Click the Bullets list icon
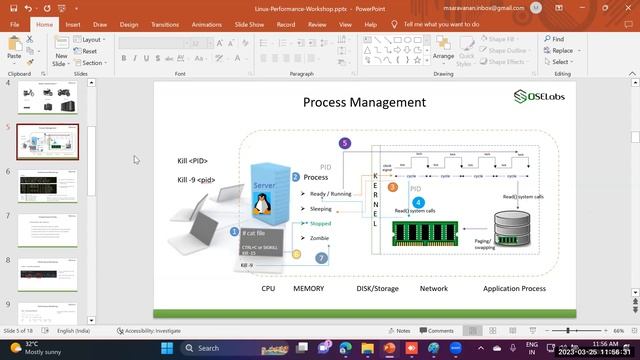Image resolution: width=640 pixels, height=360 pixels. [x=264, y=43]
